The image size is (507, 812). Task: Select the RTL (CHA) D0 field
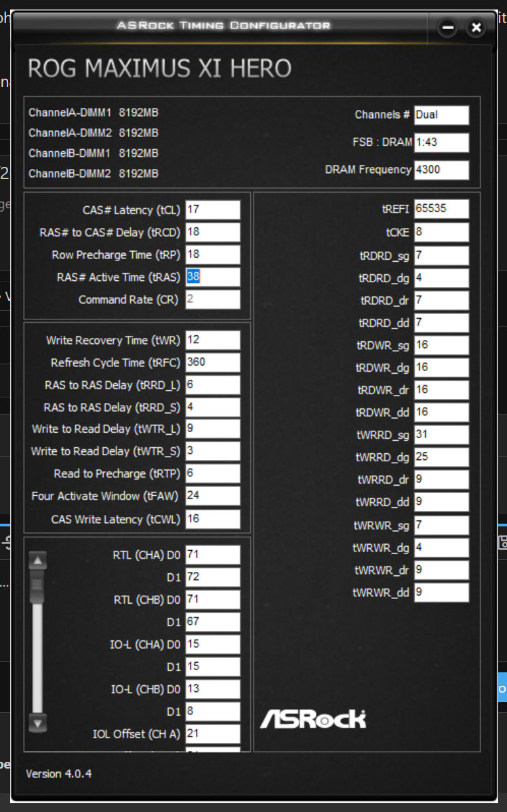pyautogui.click(x=213, y=555)
